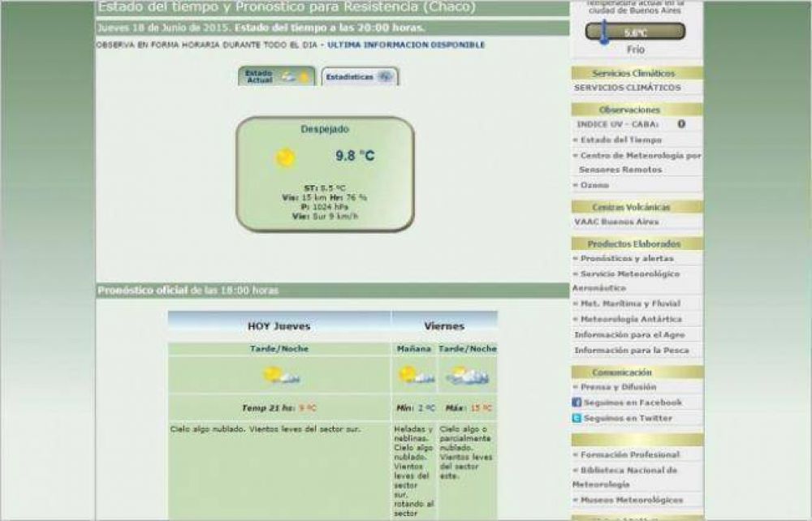812x521 pixels.
Task: Click the Viernes Mañana weather icon
Action: pos(415,375)
